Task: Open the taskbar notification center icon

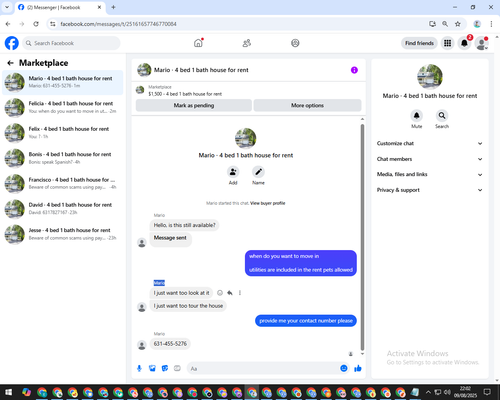Action: (x=487, y=392)
